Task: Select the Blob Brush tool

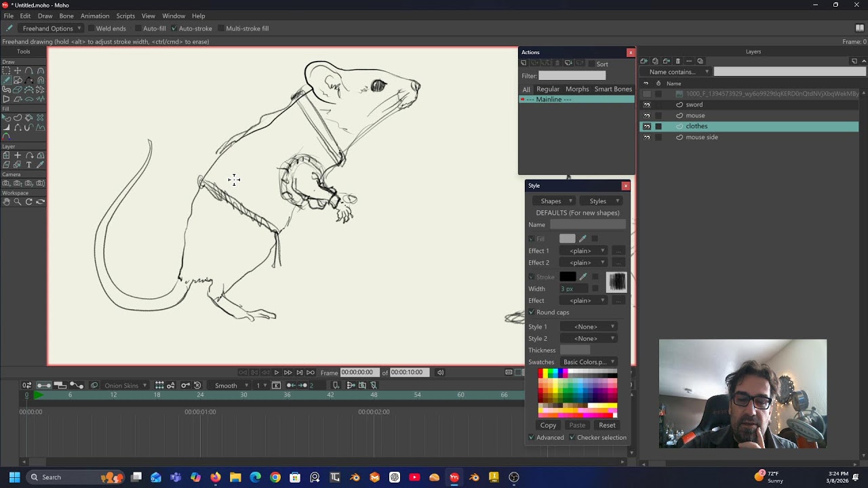Action: (6, 89)
